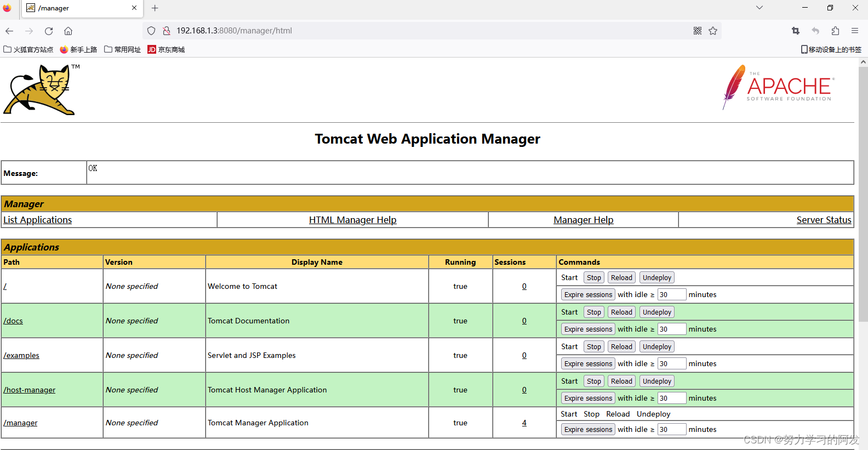Open the Server Status link
868x450 pixels.
pos(824,220)
